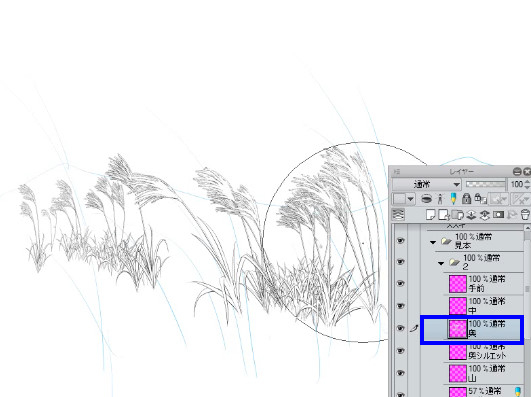Click the transfer to lower layer icon
The image size is (531, 397).
[471, 214]
